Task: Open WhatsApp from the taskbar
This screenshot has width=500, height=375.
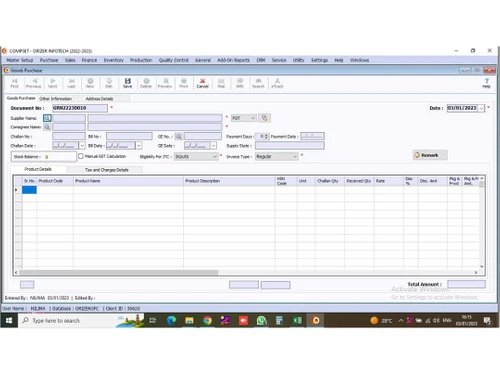Action: point(261,320)
